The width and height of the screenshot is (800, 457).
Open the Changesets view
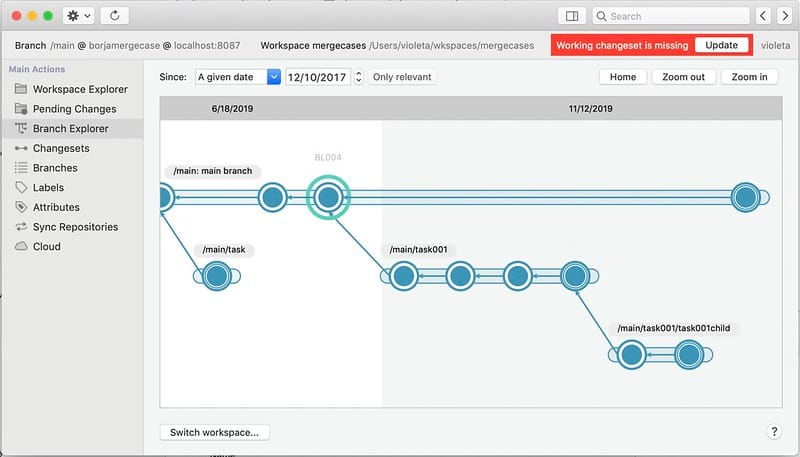click(x=60, y=148)
